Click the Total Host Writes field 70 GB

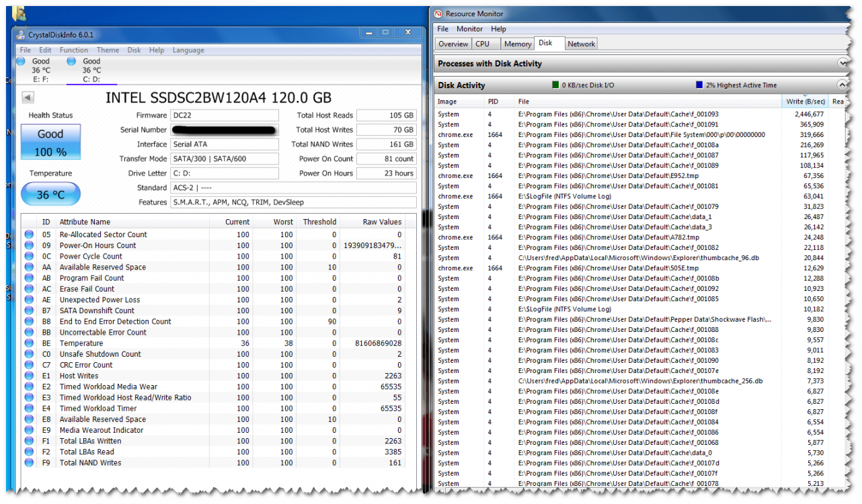coord(387,130)
